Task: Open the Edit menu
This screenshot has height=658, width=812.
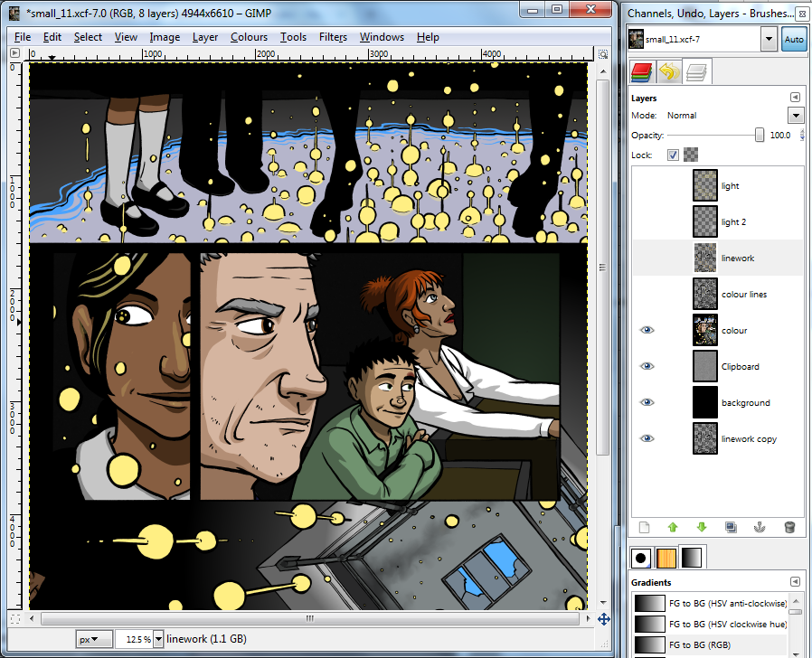Action: click(52, 37)
